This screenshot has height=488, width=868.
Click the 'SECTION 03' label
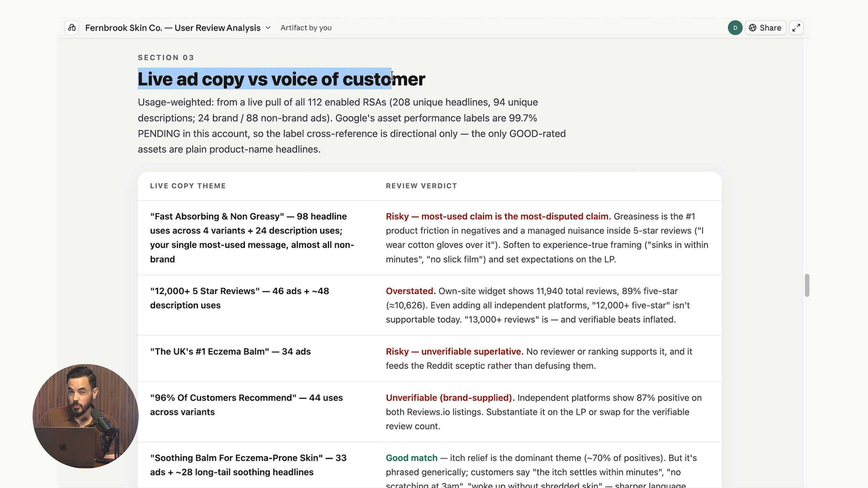pos(166,58)
